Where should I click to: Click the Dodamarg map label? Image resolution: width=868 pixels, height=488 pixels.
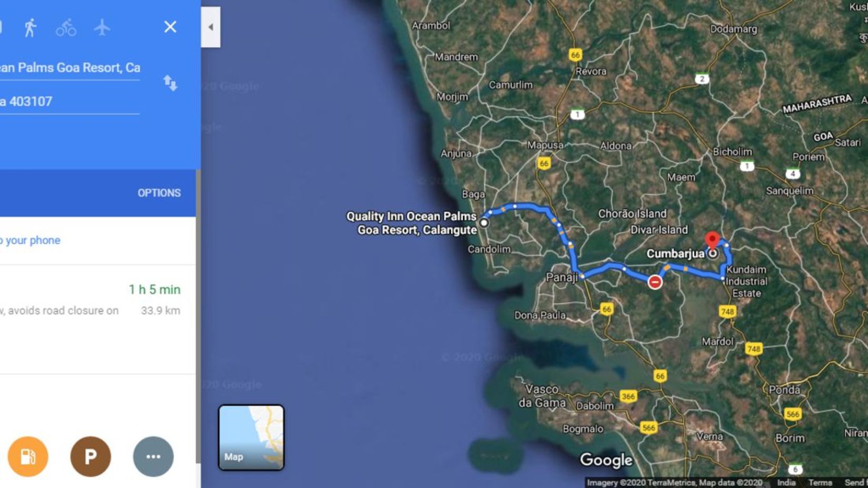(734, 29)
